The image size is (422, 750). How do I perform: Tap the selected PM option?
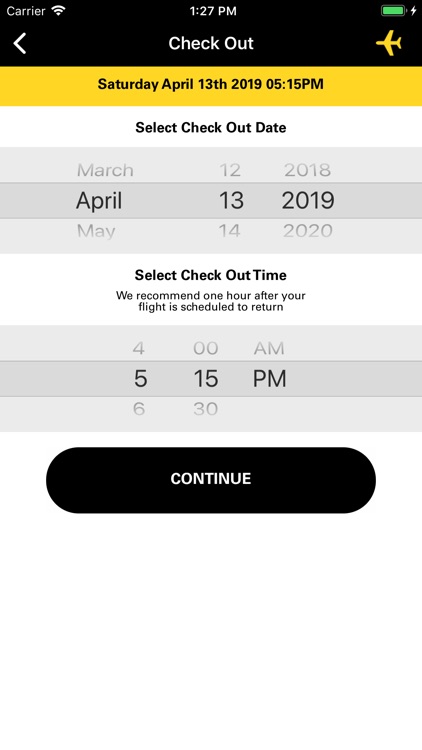point(269,379)
